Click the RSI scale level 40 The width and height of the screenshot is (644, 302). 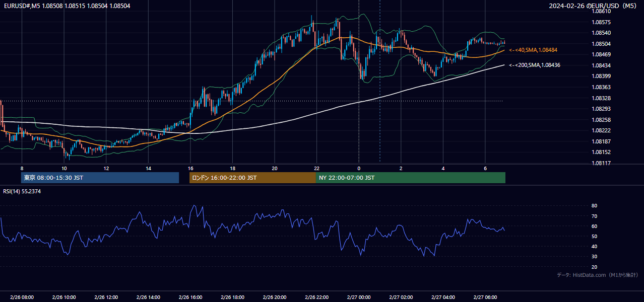click(x=594, y=247)
